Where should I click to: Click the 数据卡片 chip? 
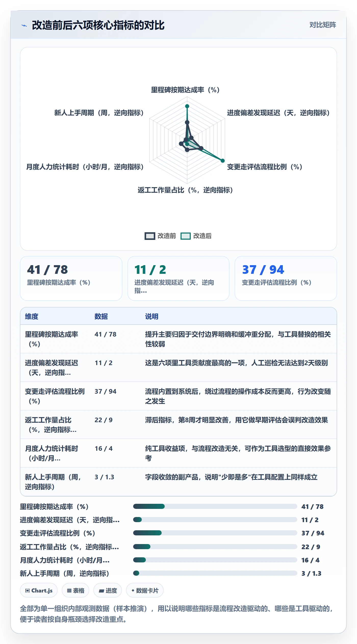pos(145,590)
